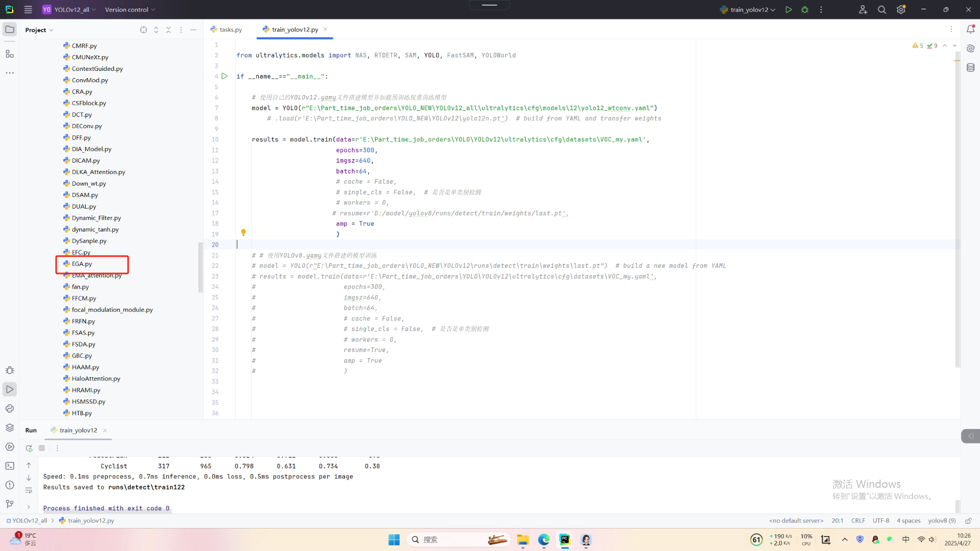Screen dimensions: 980x551
Task: Open the Python Console tool window
Action: tap(10, 409)
